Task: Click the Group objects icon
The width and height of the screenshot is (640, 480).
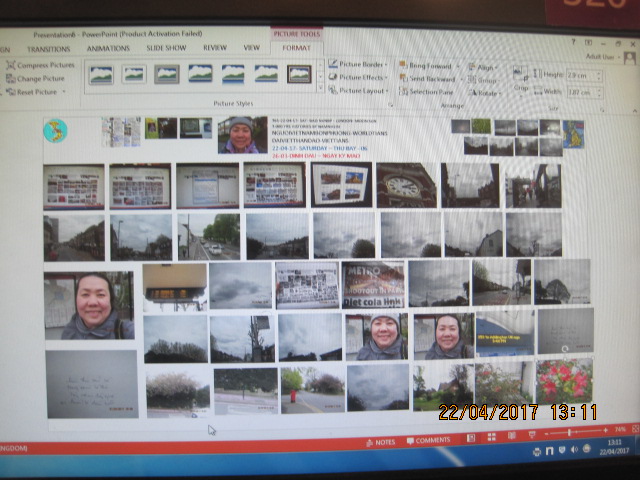Action: [x=472, y=80]
